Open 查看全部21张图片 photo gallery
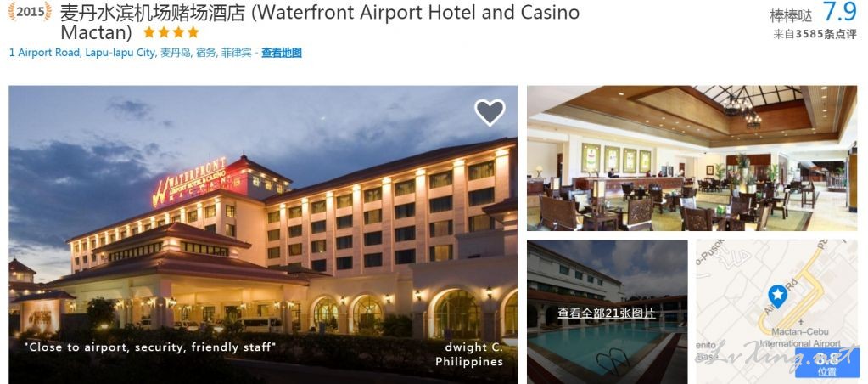This screenshot has width=868, height=384. (x=607, y=313)
